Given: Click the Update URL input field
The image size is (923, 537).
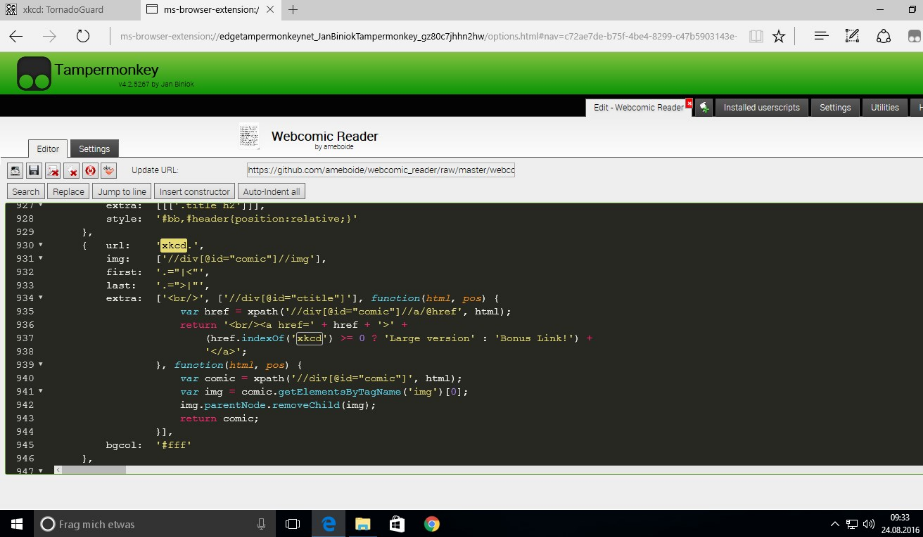Looking at the screenshot, I should pos(381,170).
